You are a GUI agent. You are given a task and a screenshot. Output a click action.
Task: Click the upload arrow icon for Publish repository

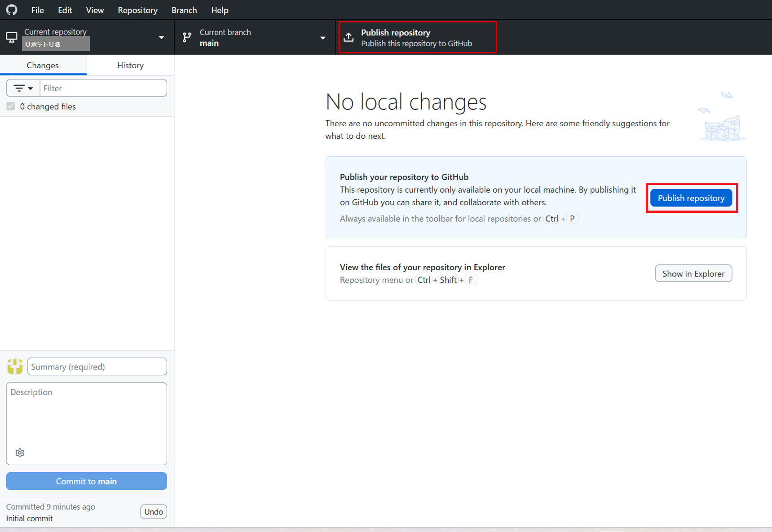pos(349,37)
